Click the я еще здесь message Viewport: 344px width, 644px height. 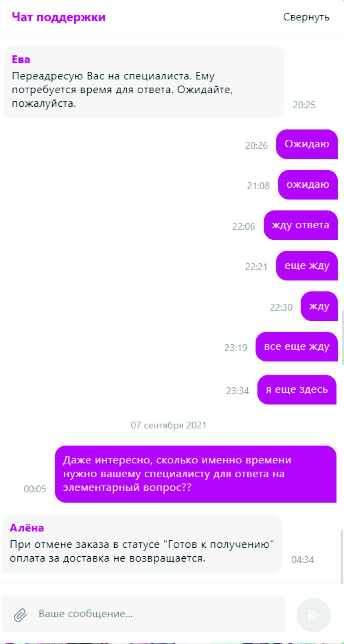coord(297,390)
